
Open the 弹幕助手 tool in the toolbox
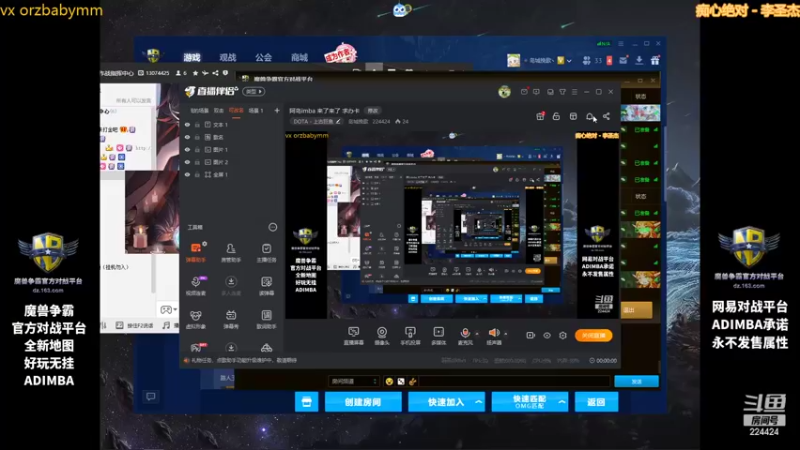[195, 252]
